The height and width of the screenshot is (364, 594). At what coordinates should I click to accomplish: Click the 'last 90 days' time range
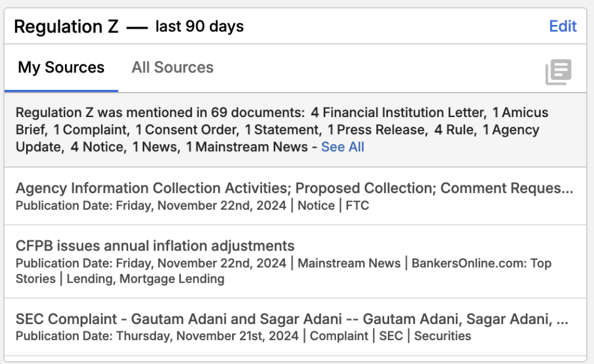point(200,27)
